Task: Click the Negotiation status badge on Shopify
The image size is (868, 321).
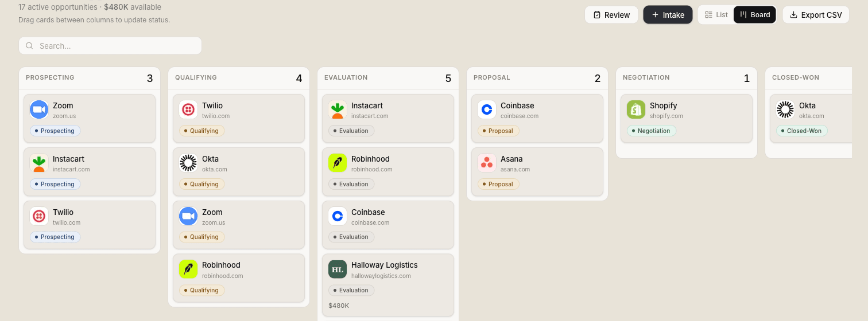Action: click(x=652, y=131)
